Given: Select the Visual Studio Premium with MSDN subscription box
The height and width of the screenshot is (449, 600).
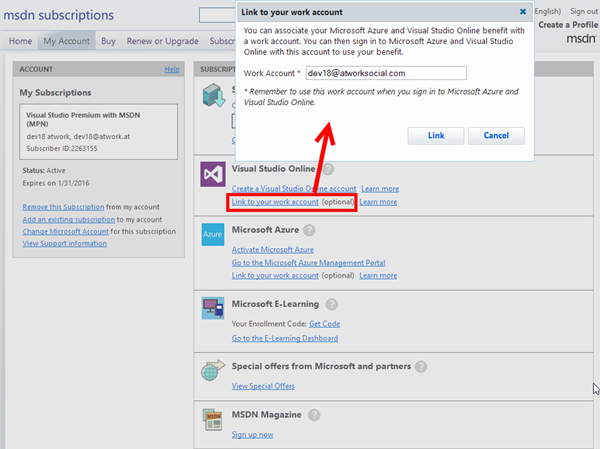Looking at the screenshot, I should [x=98, y=131].
